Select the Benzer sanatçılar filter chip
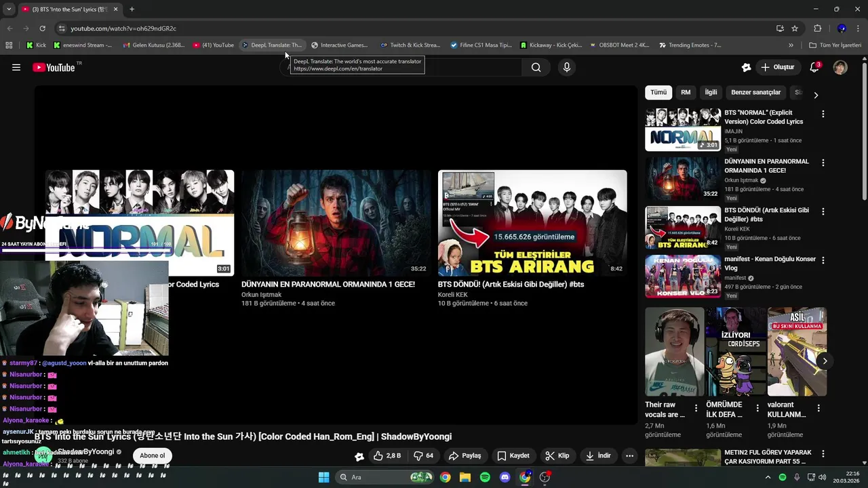 click(756, 92)
